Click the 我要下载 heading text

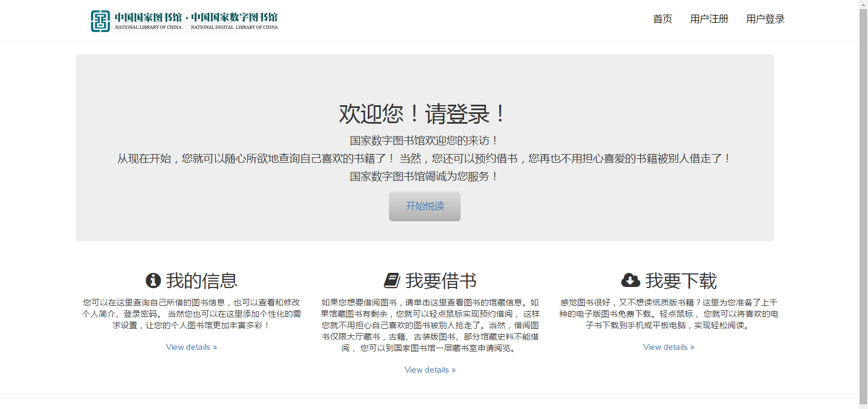click(x=681, y=280)
